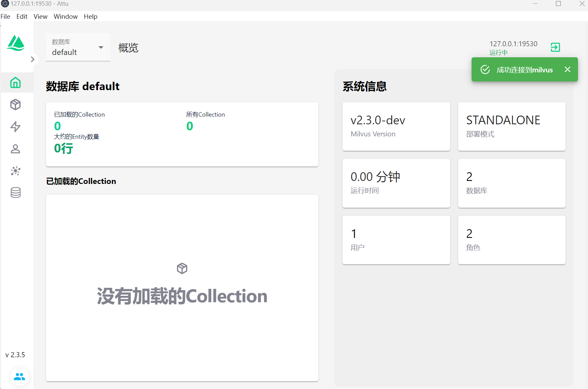Open the View menu
This screenshot has height=389, width=588.
(x=40, y=16)
